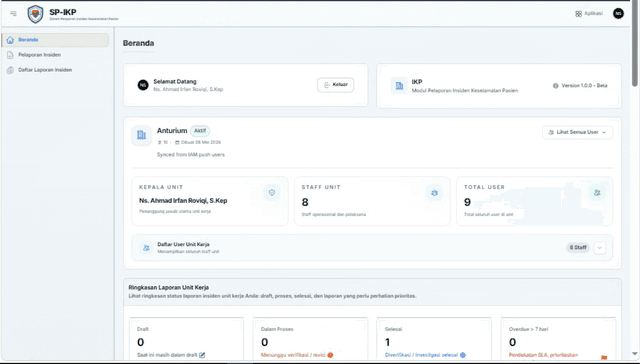The image size is (640, 364).
Task: Click the NS avatar beside Selamat Datang
Action: coord(143,85)
